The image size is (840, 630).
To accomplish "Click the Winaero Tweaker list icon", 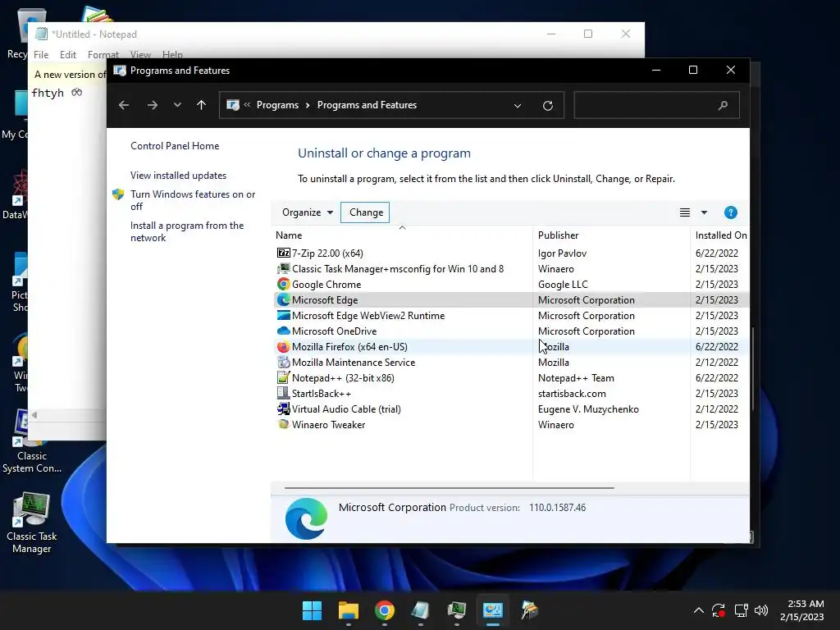I will tap(283, 424).
